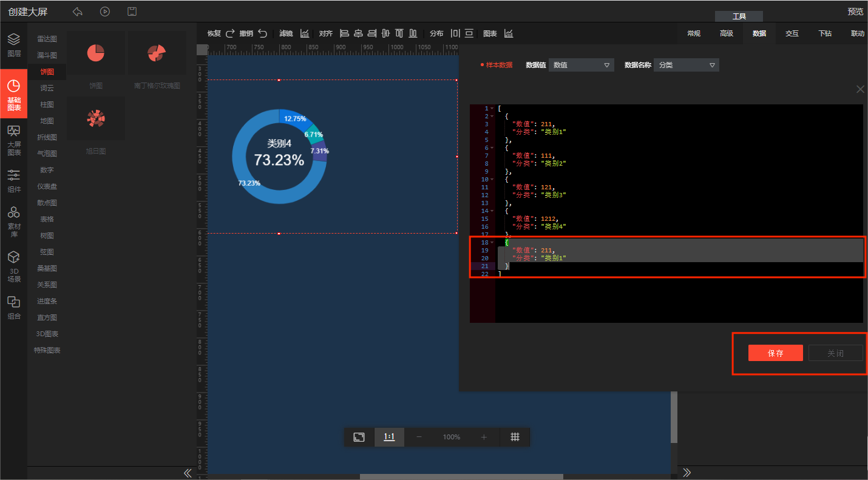
Task: Collapse code fold arrow on line 2
Action: [x=492, y=117]
